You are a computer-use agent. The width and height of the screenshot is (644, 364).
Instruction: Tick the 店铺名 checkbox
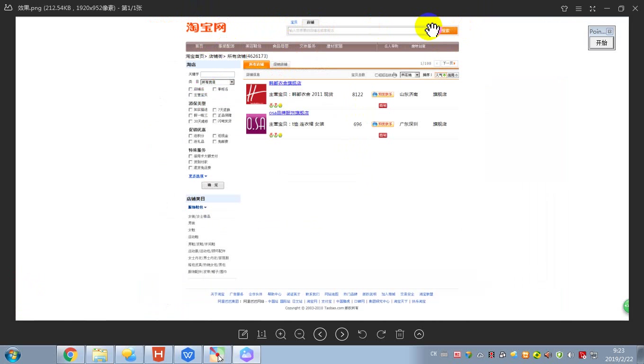click(x=190, y=89)
